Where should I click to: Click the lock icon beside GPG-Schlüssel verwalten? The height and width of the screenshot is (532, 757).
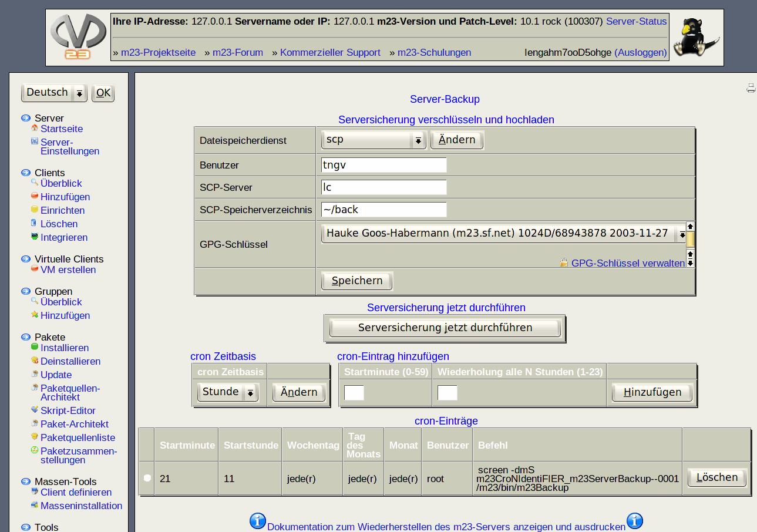coord(564,263)
